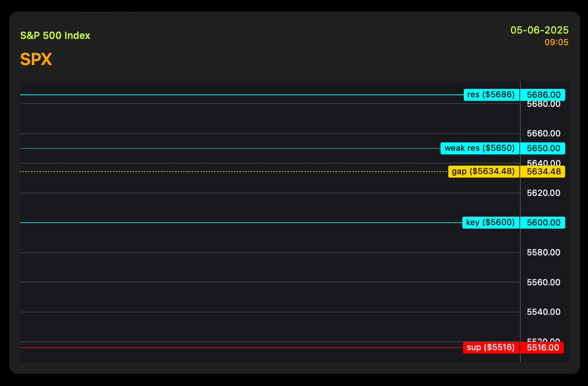This screenshot has width=588, height=386.
Task: Click the date 05-06-2025
Action: pyautogui.click(x=539, y=30)
